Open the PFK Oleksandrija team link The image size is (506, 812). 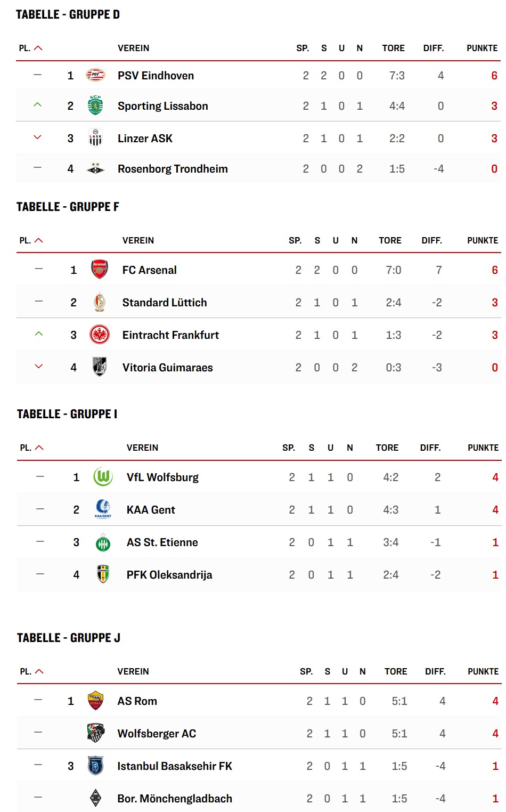[169, 575]
